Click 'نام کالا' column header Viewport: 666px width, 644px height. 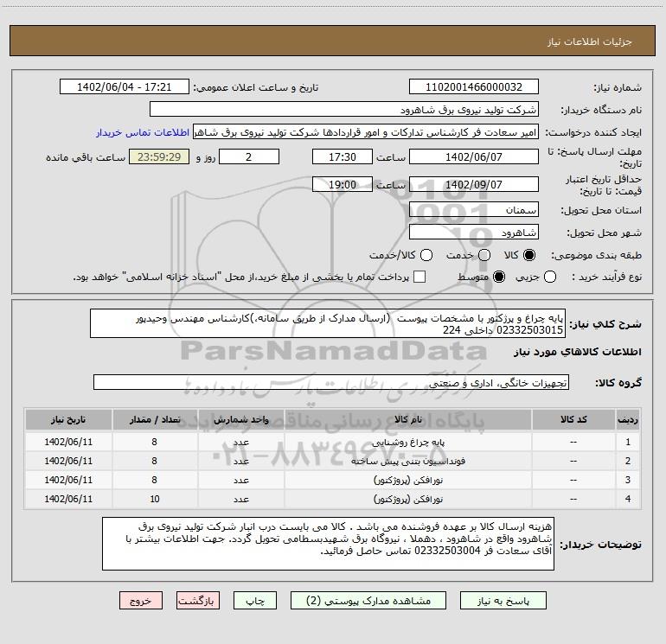407,419
